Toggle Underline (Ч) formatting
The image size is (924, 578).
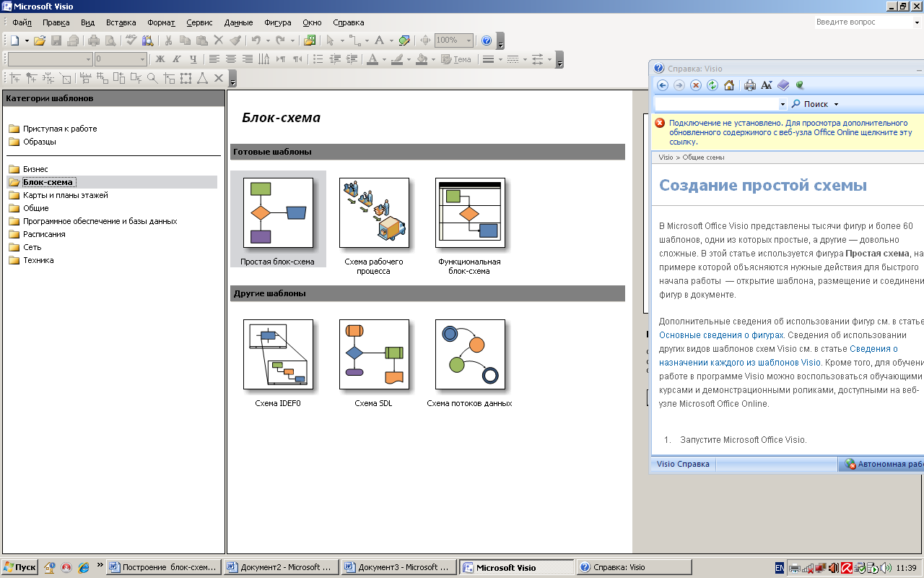193,59
